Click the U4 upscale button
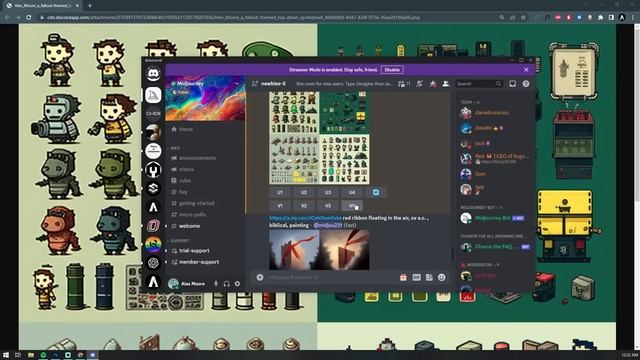The width and height of the screenshot is (640, 360). click(x=352, y=192)
